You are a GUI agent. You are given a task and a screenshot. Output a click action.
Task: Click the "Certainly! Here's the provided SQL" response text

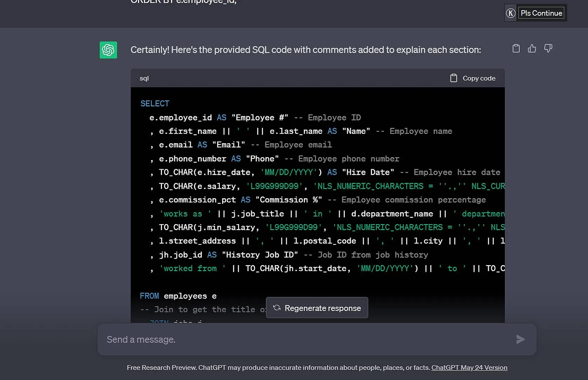point(305,50)
